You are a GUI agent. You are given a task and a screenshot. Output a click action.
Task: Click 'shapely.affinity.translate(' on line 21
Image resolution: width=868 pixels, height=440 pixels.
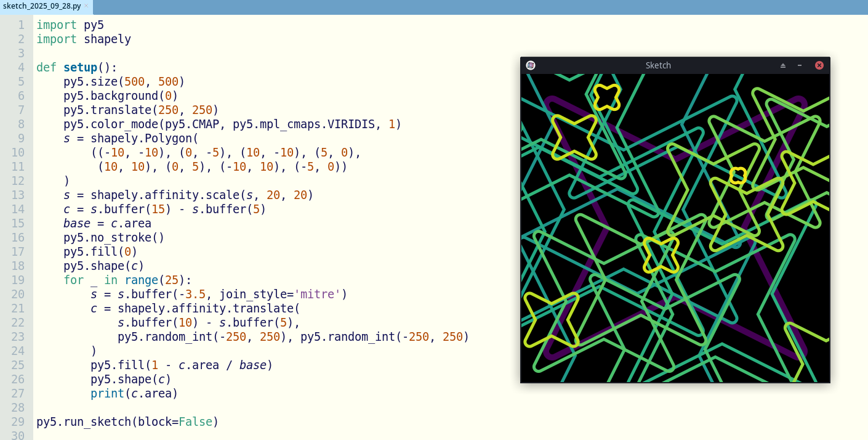(x=209, y=308)
